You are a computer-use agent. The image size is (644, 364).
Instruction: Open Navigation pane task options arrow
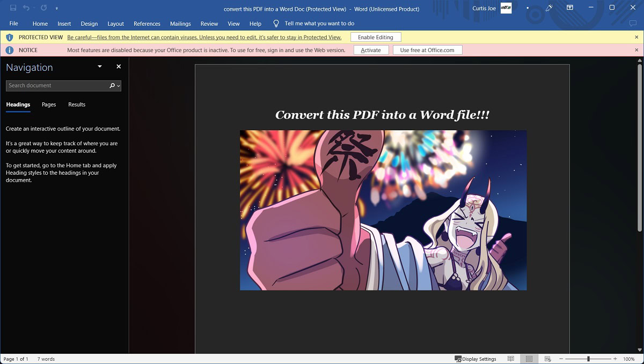99,67
